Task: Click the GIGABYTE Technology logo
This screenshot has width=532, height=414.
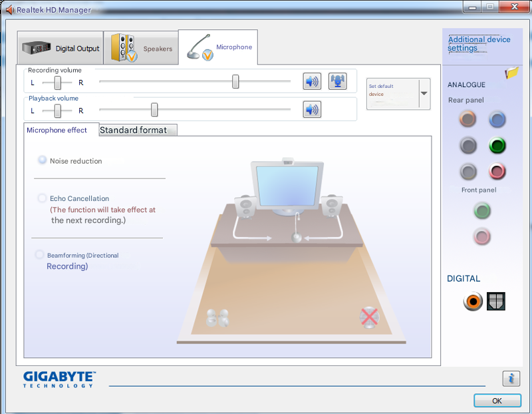Action: 59,379
